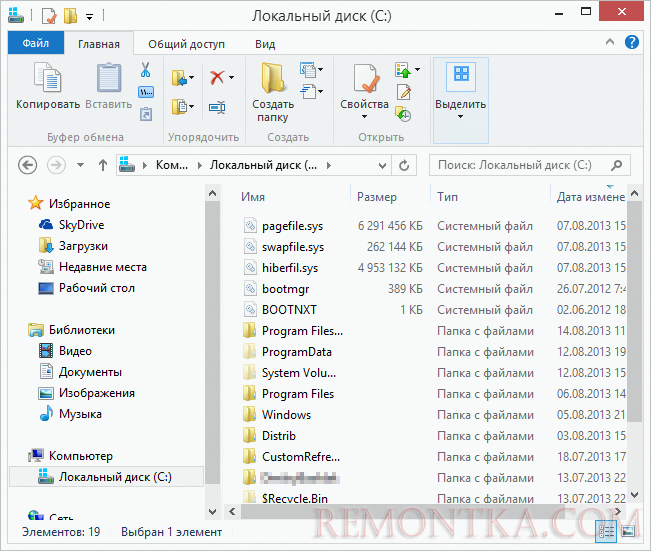This screenshot has width=651, height=551.
Task: Expand the New item dropdown arrow
Action: coord(321,69)
